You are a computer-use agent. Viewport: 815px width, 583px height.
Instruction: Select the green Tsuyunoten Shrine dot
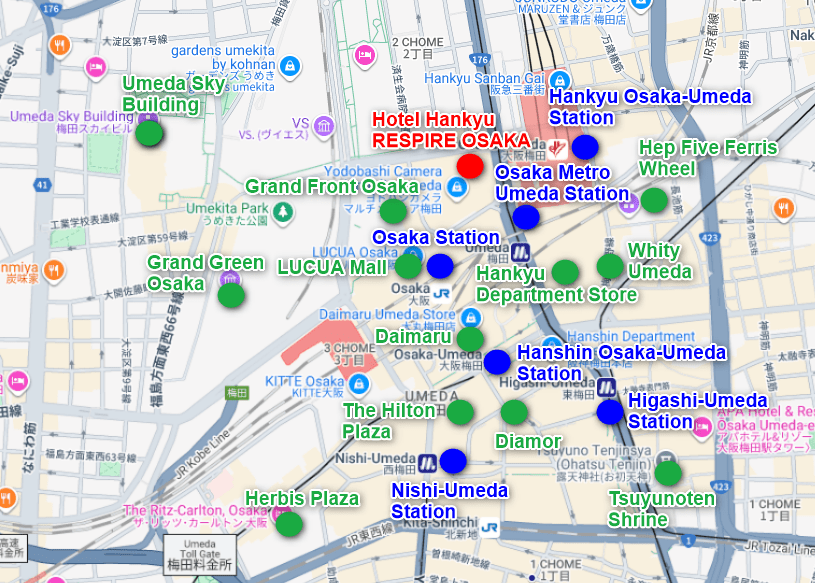(668, 473)
